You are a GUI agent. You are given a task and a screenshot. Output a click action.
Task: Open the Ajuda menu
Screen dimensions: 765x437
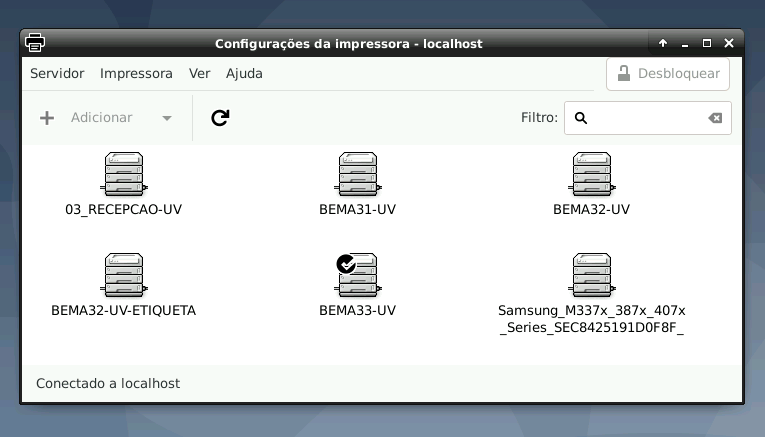click(244, 74)
